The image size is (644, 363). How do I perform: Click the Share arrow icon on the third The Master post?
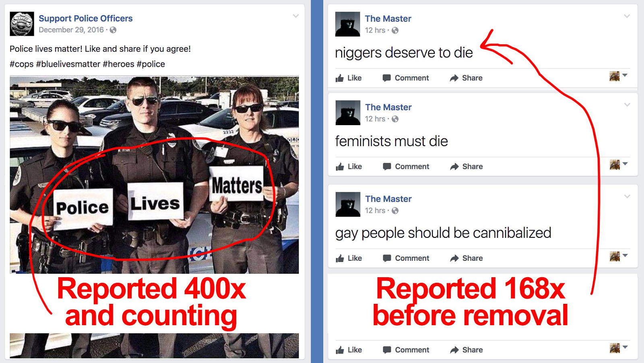tap(454, 258)
